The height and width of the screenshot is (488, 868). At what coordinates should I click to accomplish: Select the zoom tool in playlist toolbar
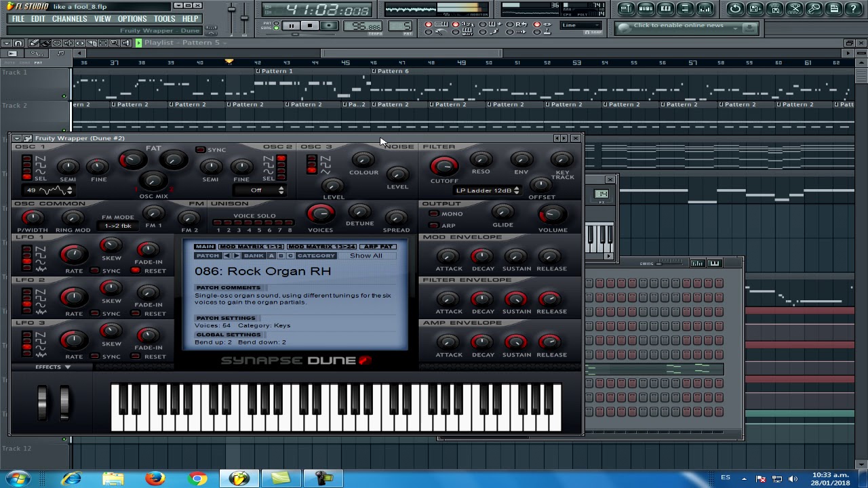tap(115, 43)
